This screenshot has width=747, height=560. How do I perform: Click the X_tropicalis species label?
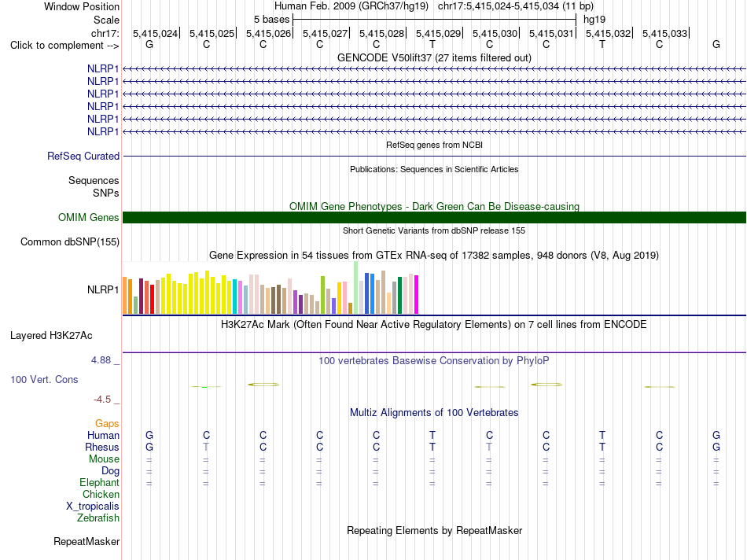[x=93, y=507]
